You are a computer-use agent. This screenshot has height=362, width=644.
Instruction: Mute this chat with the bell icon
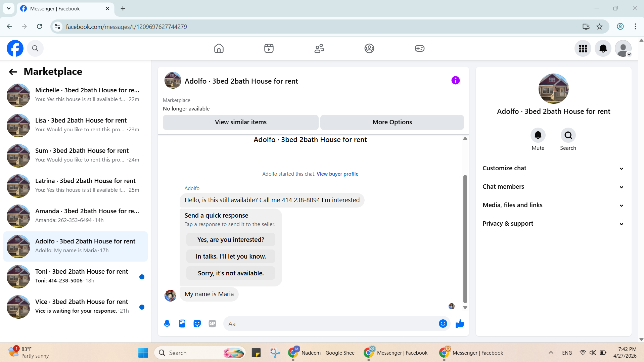click(538, 135)
